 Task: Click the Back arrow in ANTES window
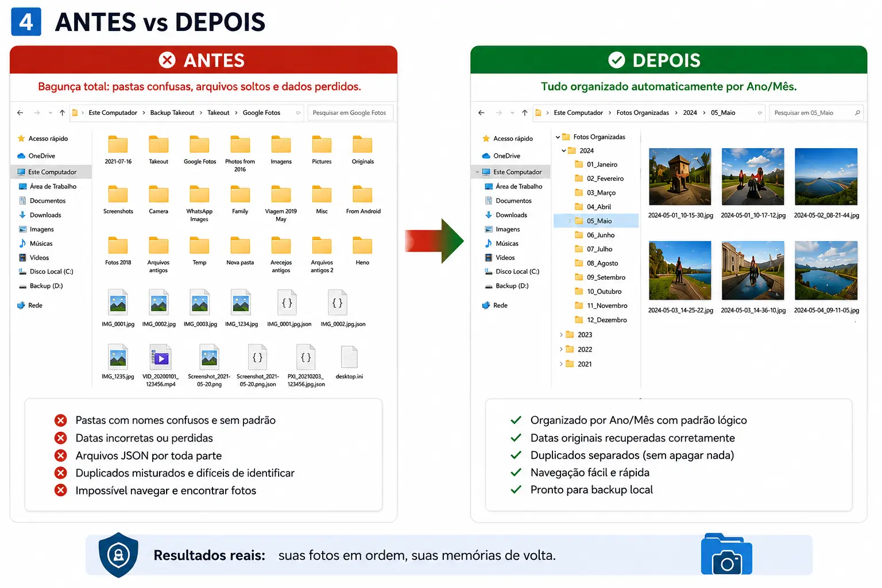[20, 113]
